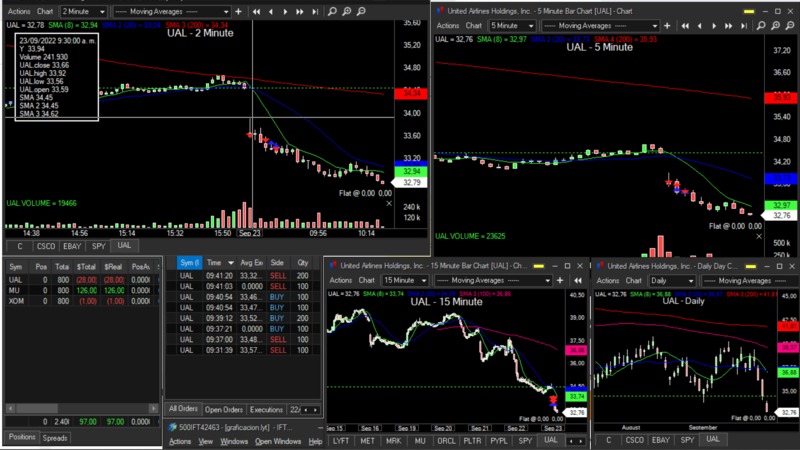The width and height of the screenshot is (800, 450).
Task: Click the plus icon in the 5 Minute chart toolbar
Action: coord(669,24)
